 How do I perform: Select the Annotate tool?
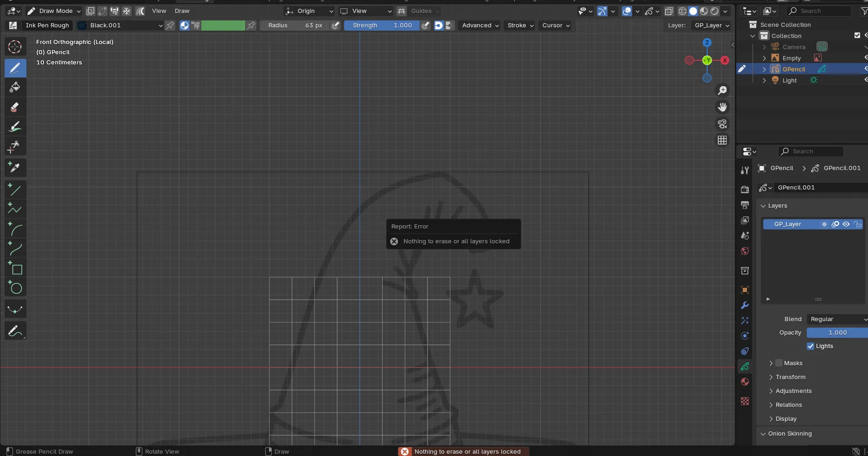[15, 331]
